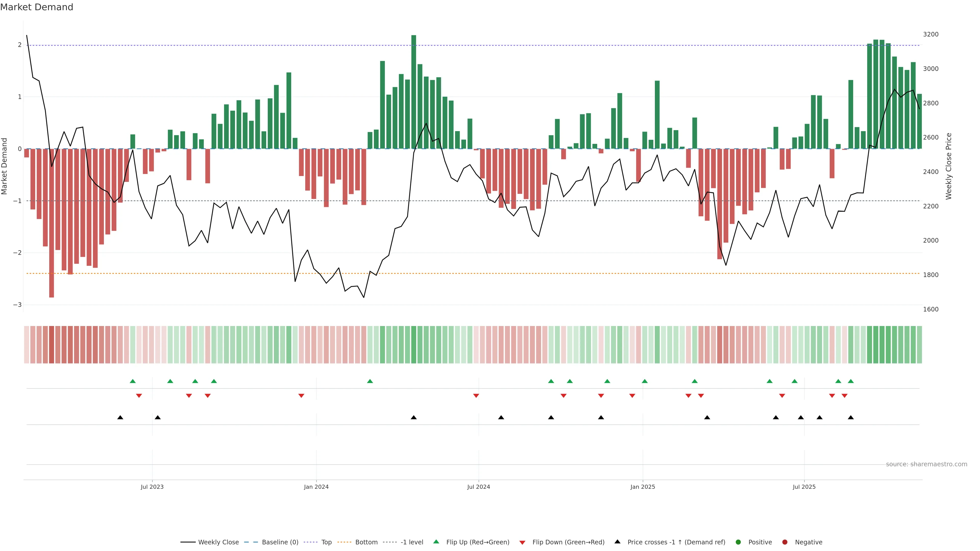Click the first black price-cross triangle marker

point(120,418)
